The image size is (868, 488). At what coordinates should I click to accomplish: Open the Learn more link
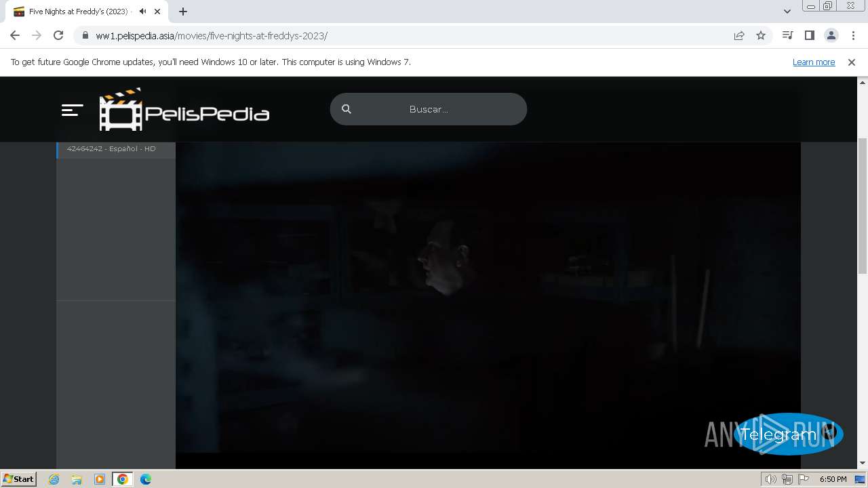point(814,62)
